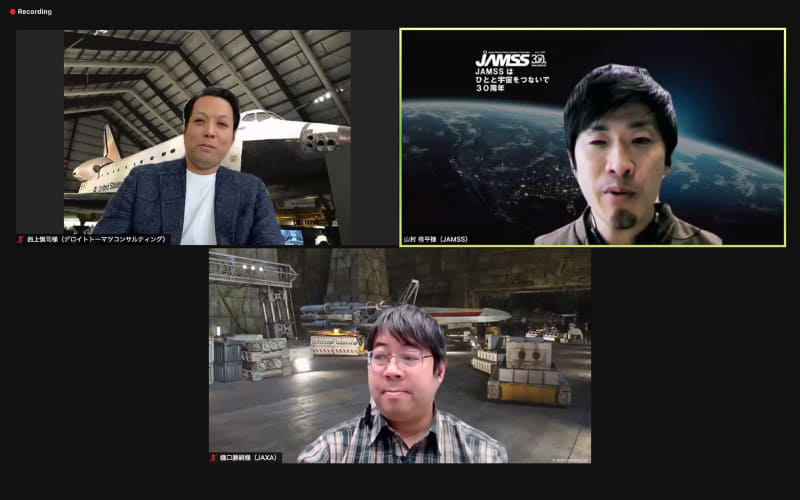Select the JAMSS participant name label

point(436,239)
